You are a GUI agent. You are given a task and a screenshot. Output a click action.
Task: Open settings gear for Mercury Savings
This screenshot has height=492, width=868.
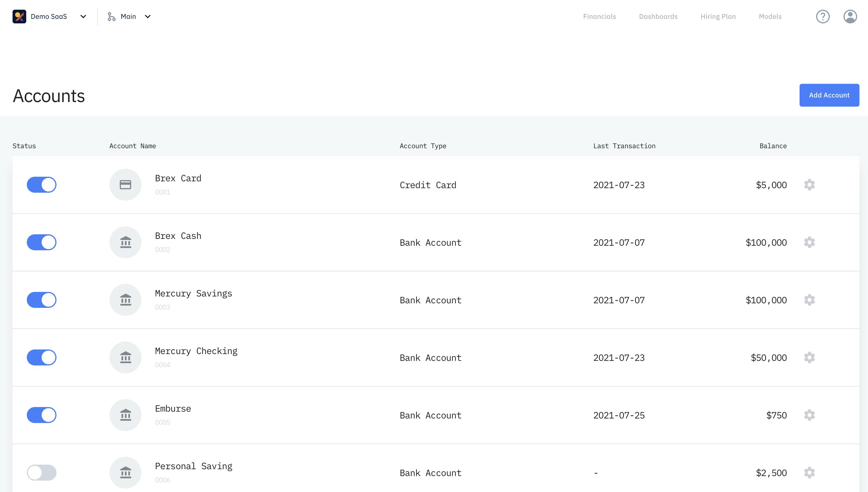click(810, 300)
